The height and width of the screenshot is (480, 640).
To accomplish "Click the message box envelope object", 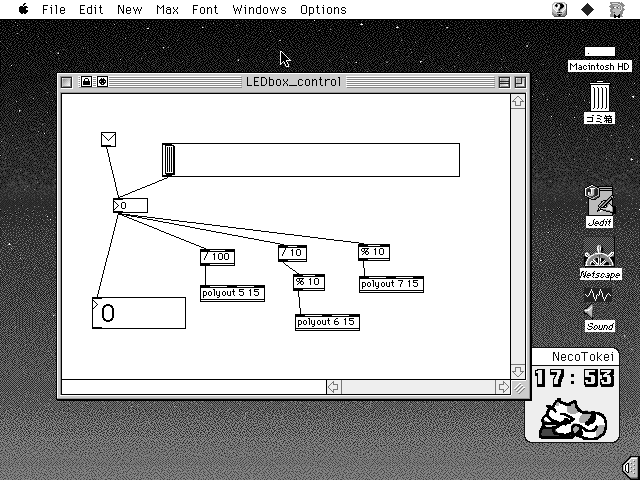I will [108, 139].
